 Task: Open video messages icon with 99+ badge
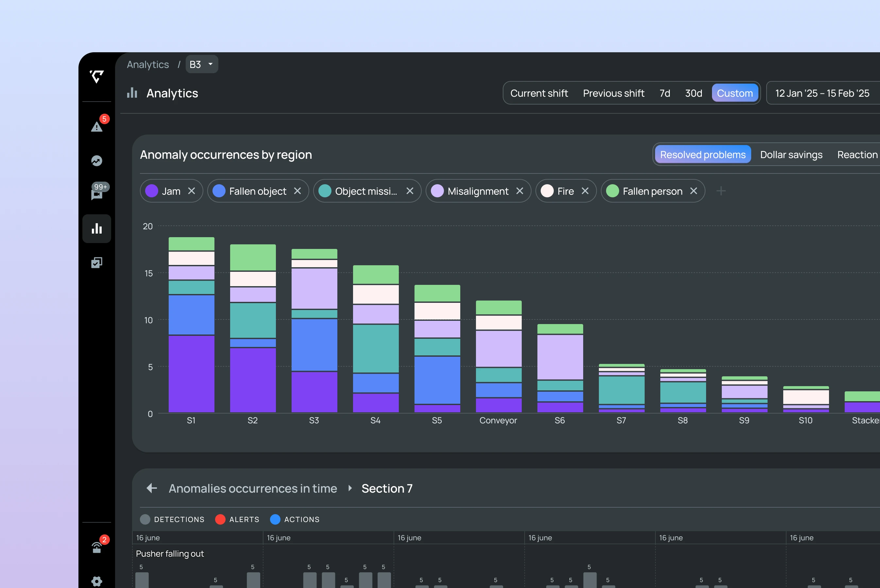coord(97,194)
